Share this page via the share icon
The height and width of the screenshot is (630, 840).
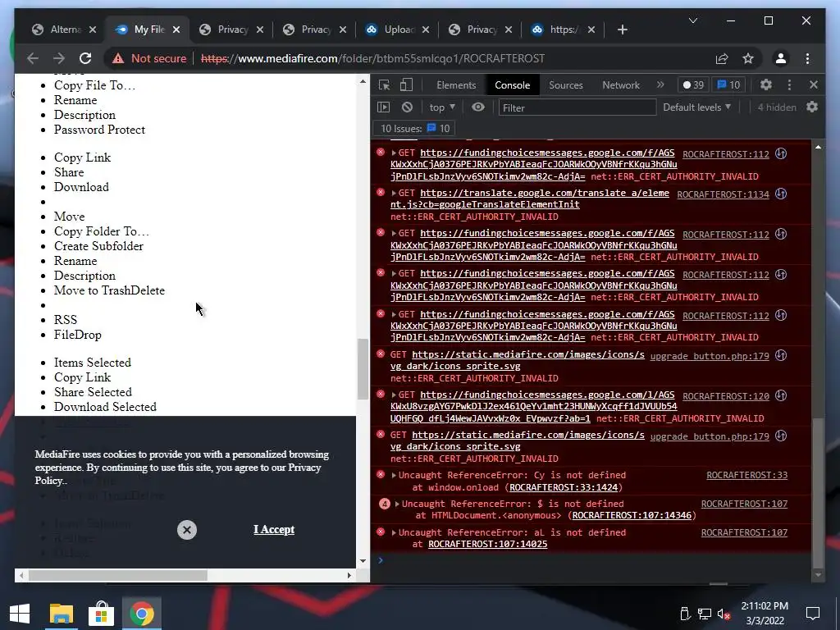(722, 58)
